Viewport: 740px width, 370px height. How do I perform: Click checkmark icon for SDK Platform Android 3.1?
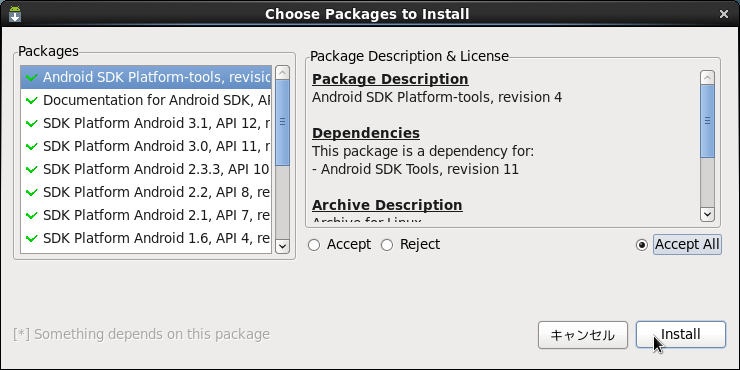32,123
